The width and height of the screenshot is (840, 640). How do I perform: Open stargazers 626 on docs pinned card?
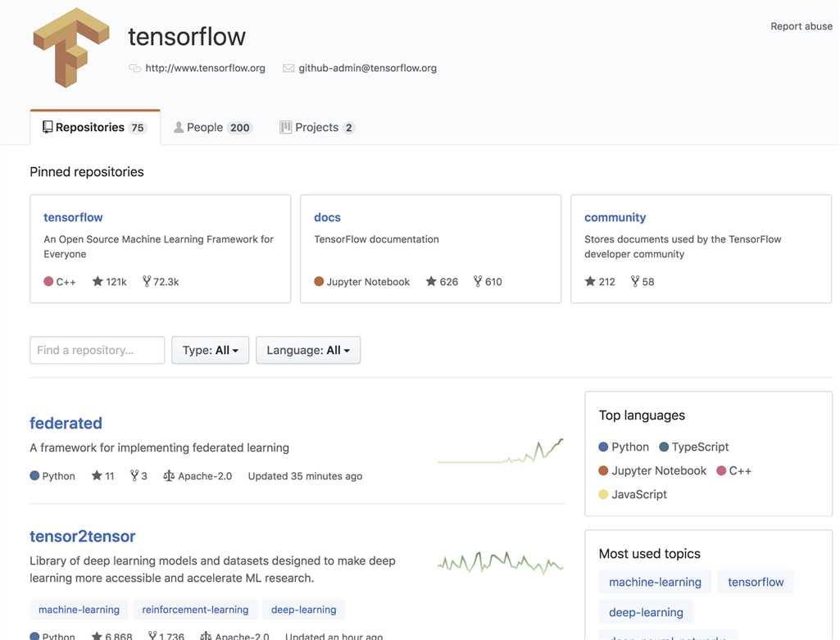point(442,281)
